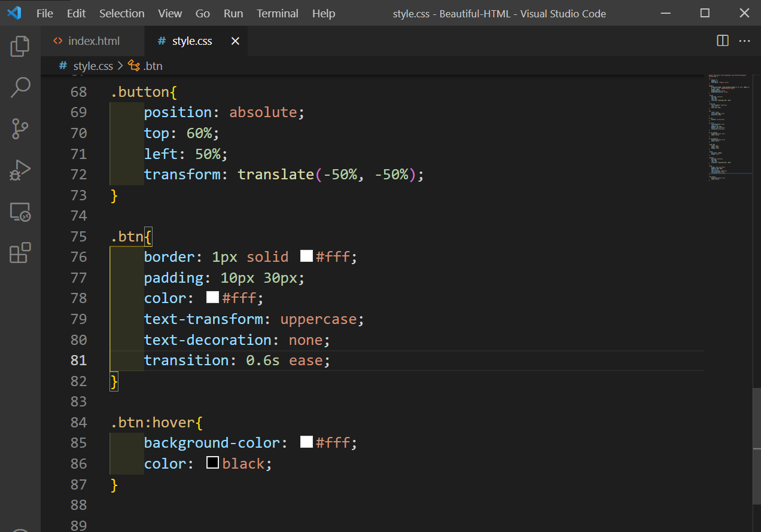Open the Search view in activity bar
This screenshot has width=761, height=532.
[x=20, y=87]
